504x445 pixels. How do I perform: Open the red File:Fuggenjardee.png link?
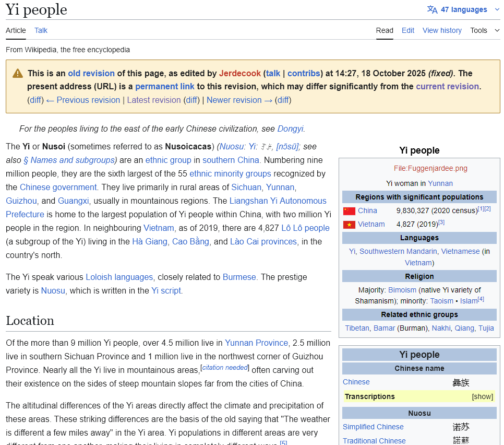pos(430,168)
